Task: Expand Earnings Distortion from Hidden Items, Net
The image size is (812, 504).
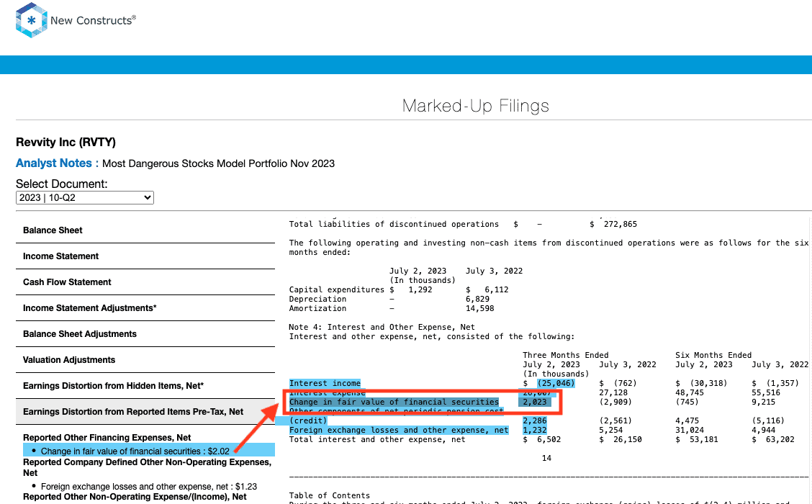Action: (145, 385)
